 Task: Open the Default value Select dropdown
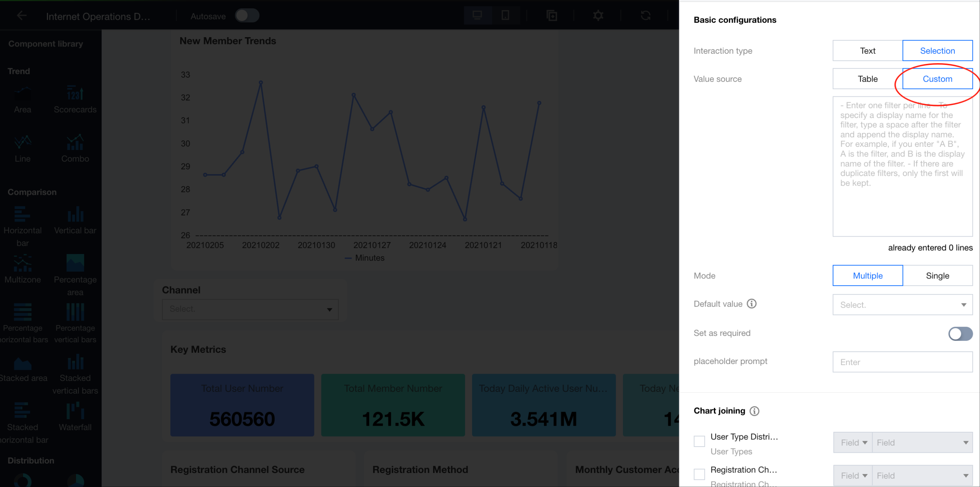(x=902, y=304)
